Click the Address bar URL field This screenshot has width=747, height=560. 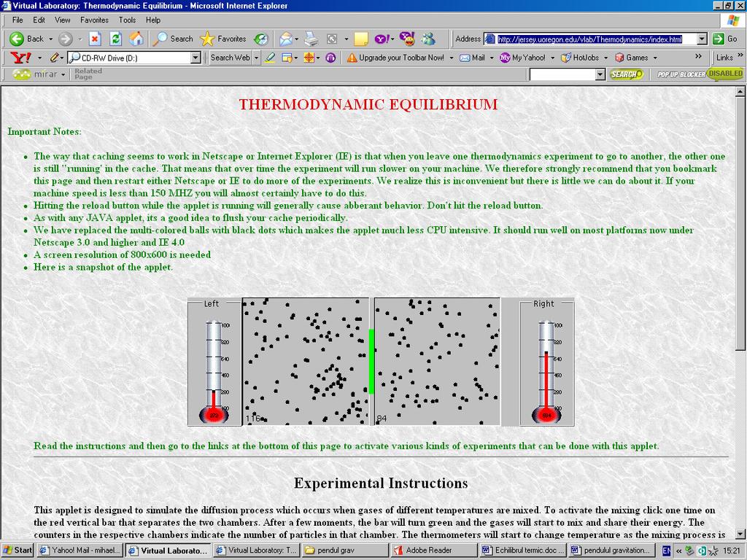(x=589, y=39)
